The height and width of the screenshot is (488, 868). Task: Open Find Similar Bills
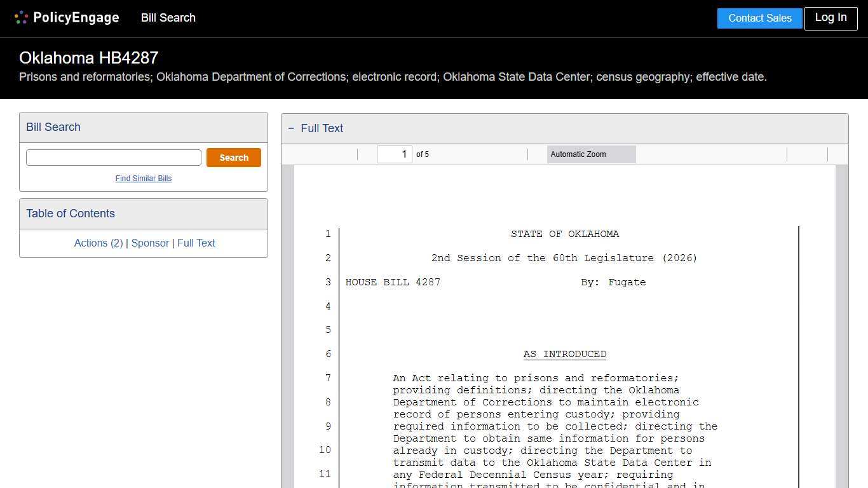click(144, 179)
